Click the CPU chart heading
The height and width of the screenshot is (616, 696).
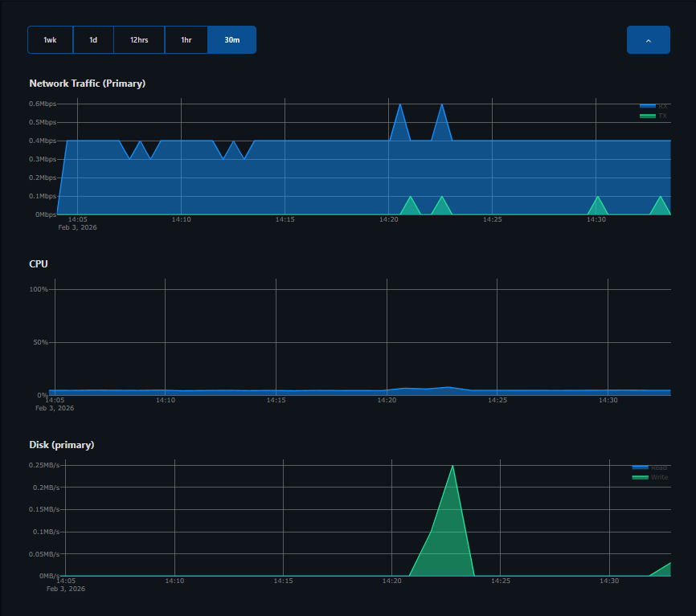38,264
